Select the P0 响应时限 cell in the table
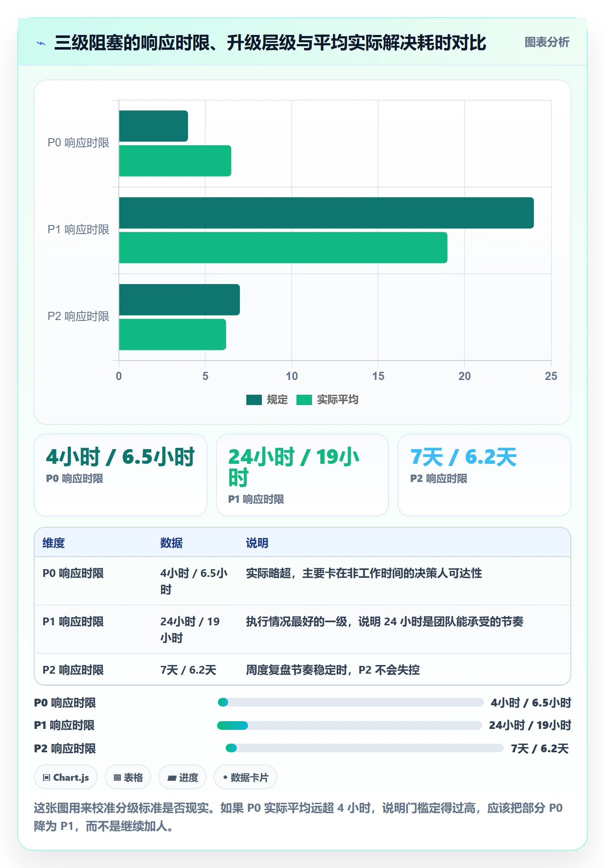 [x=73, y=573]
